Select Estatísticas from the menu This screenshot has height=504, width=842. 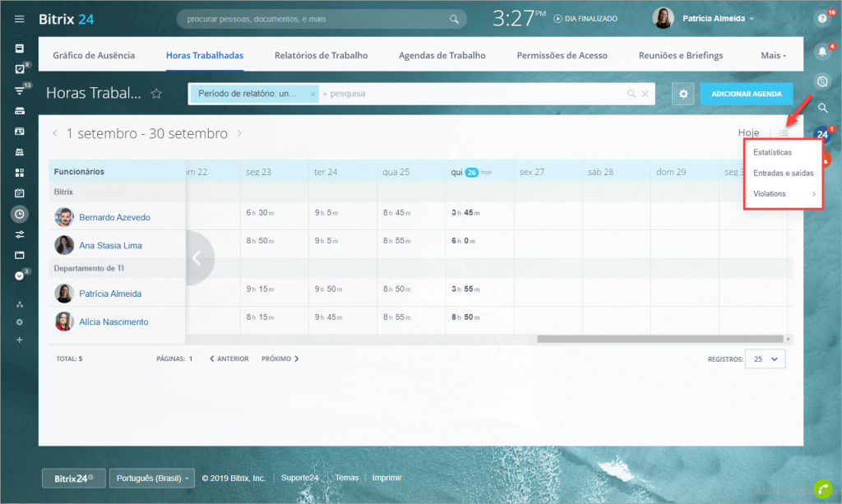772,153
